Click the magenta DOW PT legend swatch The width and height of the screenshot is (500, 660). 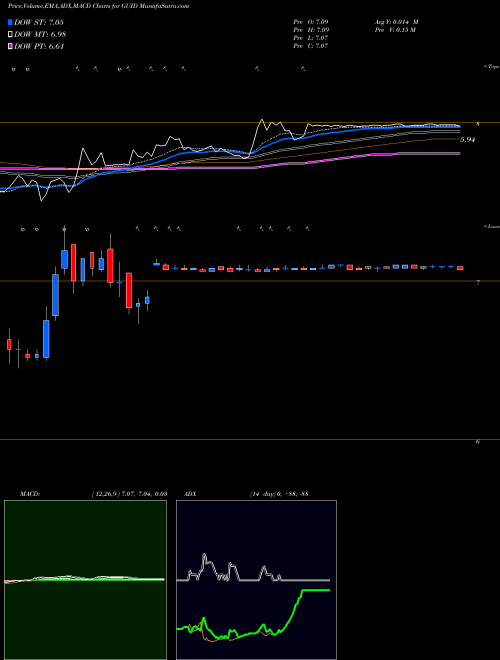tap(11, 47)
